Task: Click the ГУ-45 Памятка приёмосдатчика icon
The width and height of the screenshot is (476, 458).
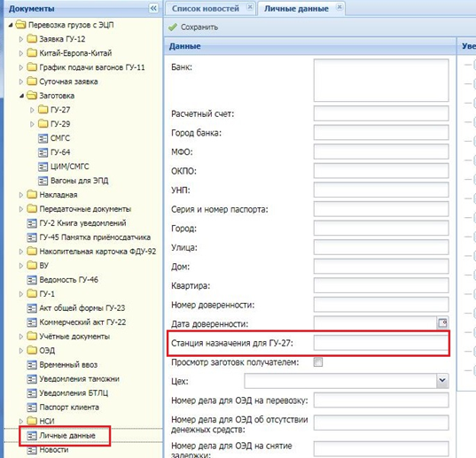Action: click(x=32, y=237)
